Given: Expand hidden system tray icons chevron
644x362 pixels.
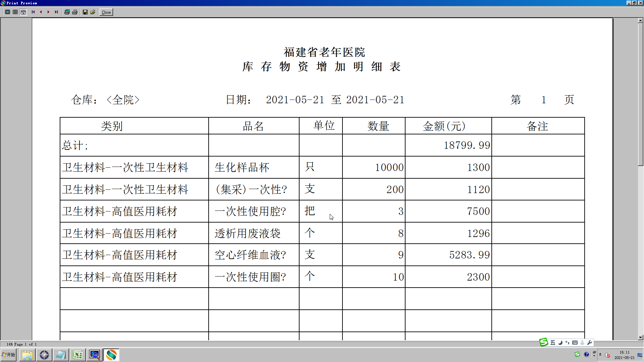Looking at the screenshot, I should pyautogui.click(x=600, y=354).
